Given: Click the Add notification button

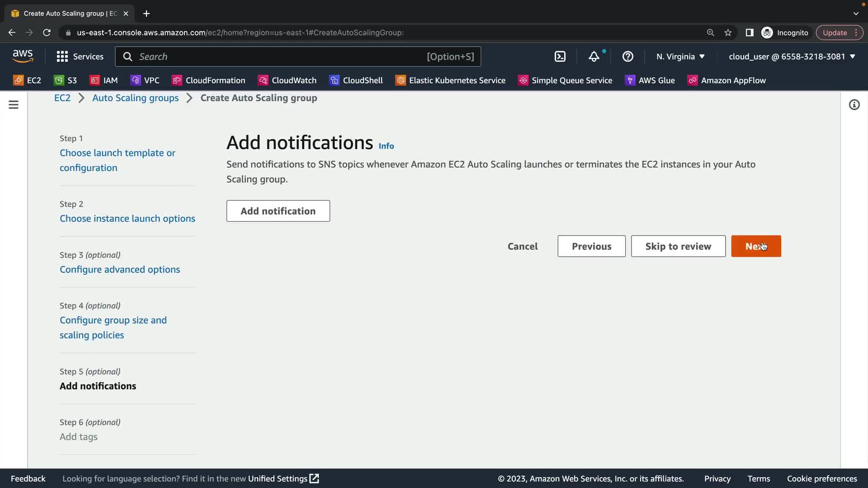Looking at the screenshot, I should (x=278, y=211).
